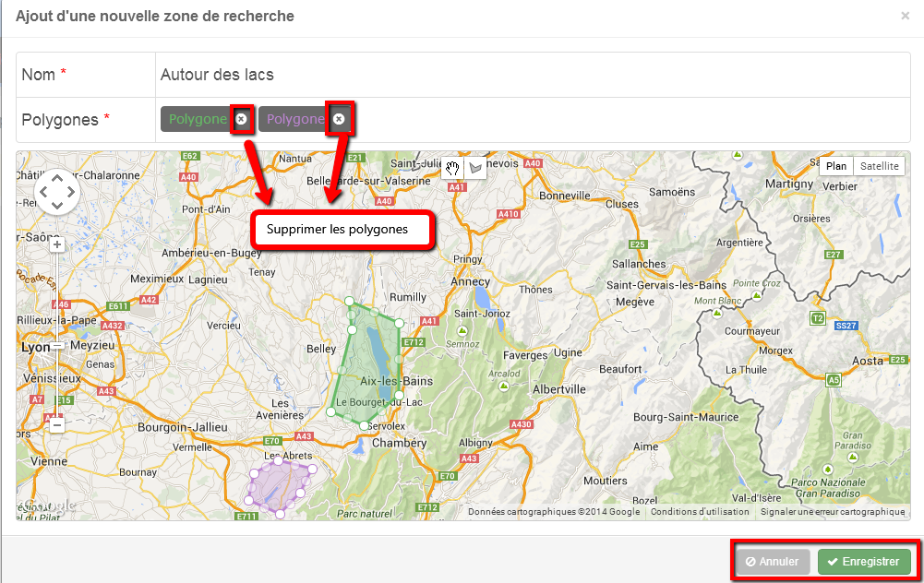Open Conditions d'utilisation link
The height and width of the screenshot is (583, 924).
point(700,512)
